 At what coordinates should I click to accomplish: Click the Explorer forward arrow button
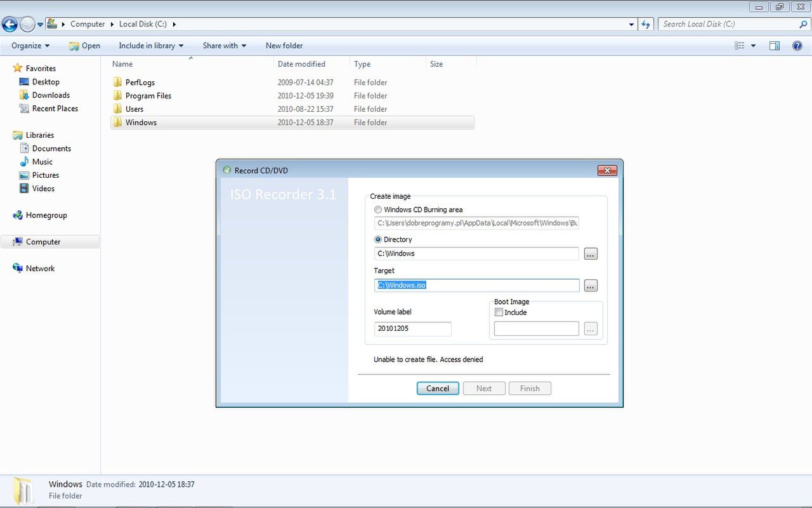pyautogui.click(x=27, y=24)
